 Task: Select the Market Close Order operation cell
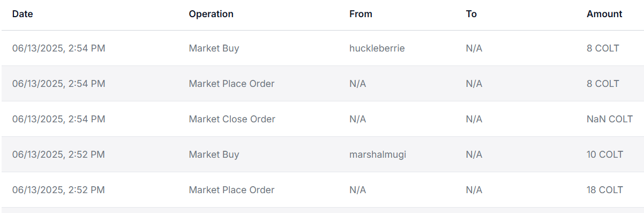232,119
